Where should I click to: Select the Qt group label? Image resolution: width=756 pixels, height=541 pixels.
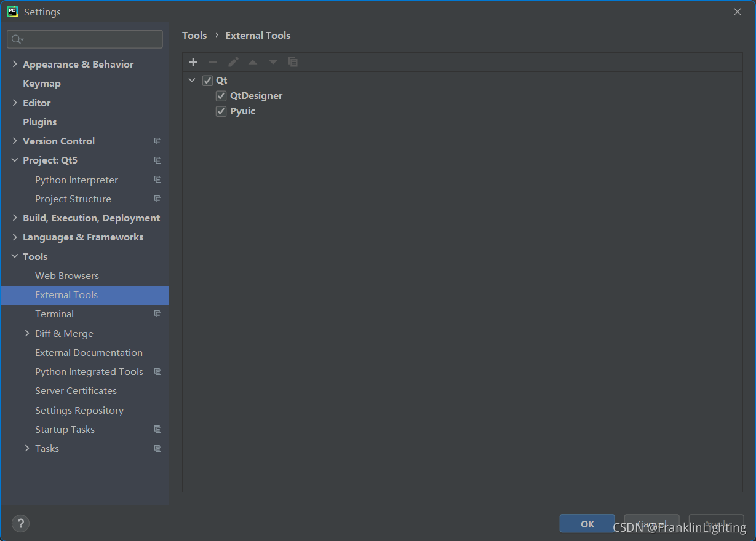[221, 81]
